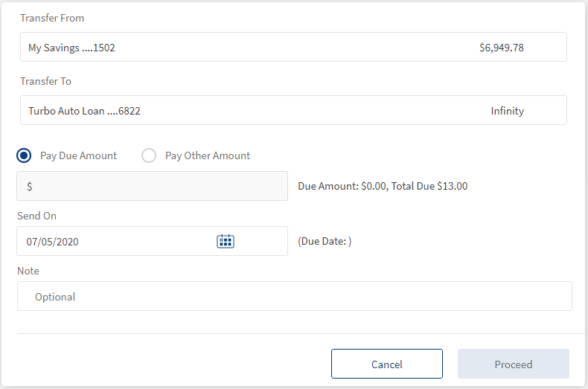Click the My Savings ....1502 account name
The width and height of the screenshot is (588, 389).
(71, 48)
